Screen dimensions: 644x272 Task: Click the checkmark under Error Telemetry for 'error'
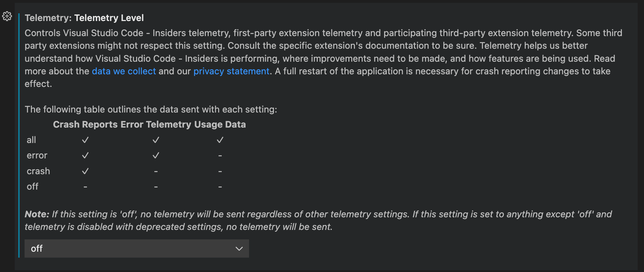coord(156,155)
